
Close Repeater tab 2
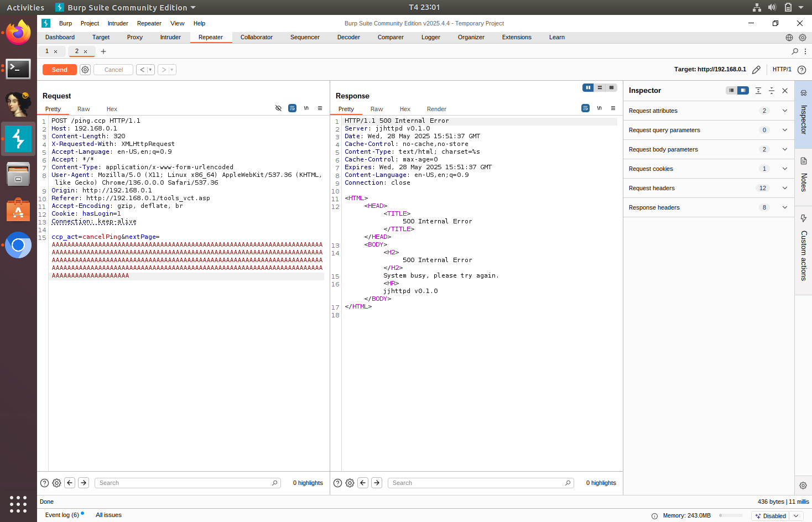[85, 51]
